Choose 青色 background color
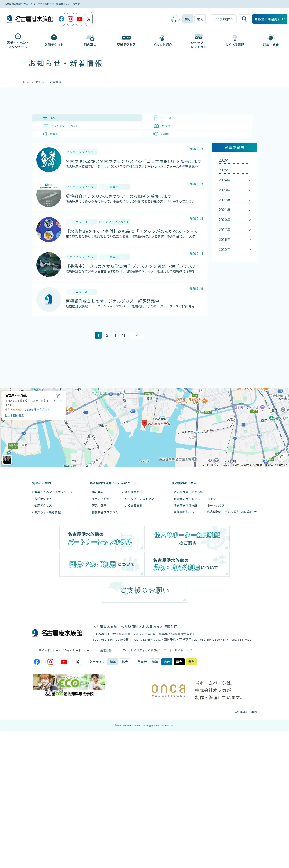 pos(167,662)
